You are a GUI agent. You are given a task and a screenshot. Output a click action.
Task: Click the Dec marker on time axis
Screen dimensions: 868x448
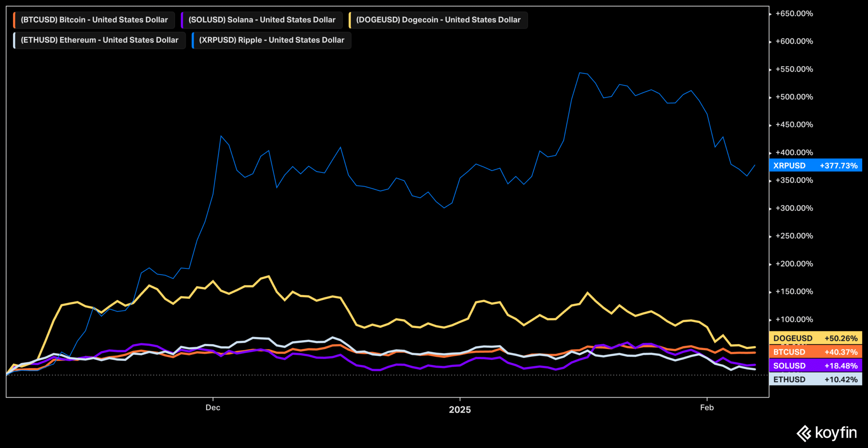click(213, 407)
